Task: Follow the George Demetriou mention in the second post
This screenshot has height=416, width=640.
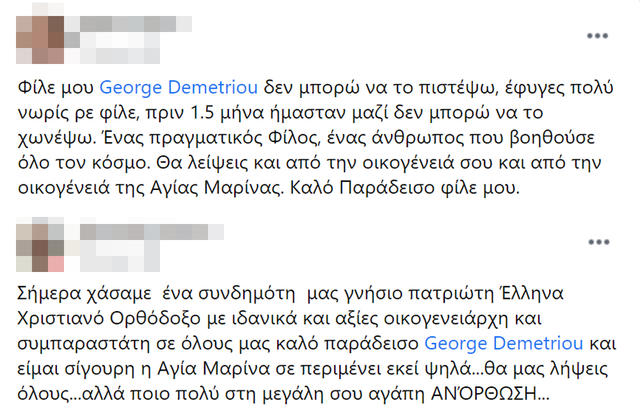Action: tap(504, 344)
